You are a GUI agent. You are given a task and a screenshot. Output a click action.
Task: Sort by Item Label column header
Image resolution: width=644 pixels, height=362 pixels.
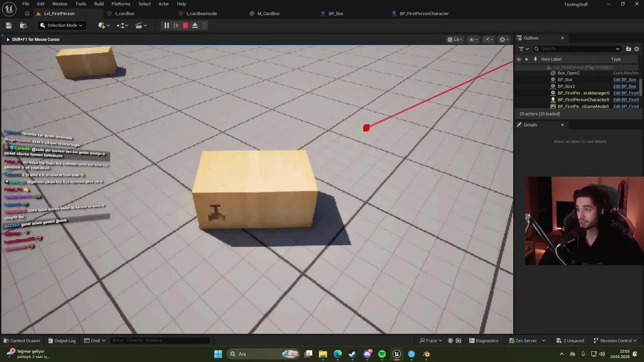tap(551, 59)
